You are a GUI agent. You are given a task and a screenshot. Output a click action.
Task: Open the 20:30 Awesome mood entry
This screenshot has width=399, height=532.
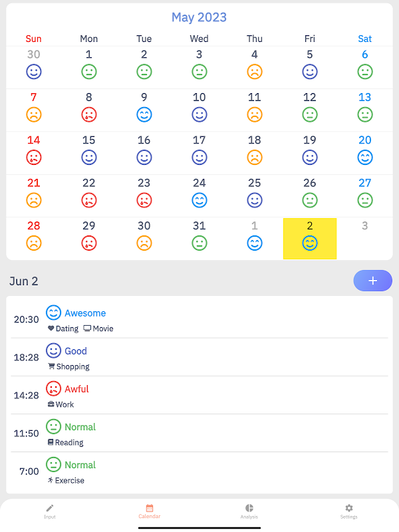(x=199, y=319)
